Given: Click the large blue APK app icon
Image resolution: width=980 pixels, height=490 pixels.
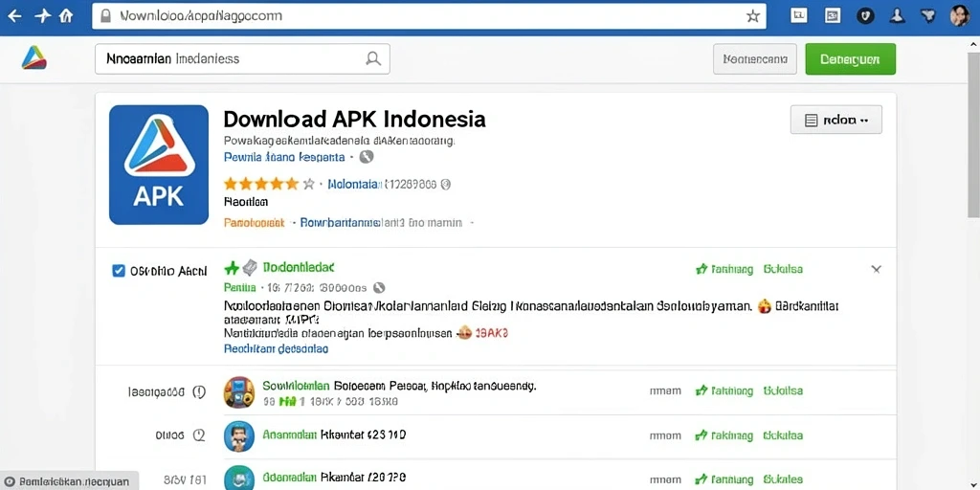Looking at the screenshot, I should [159, 165].
